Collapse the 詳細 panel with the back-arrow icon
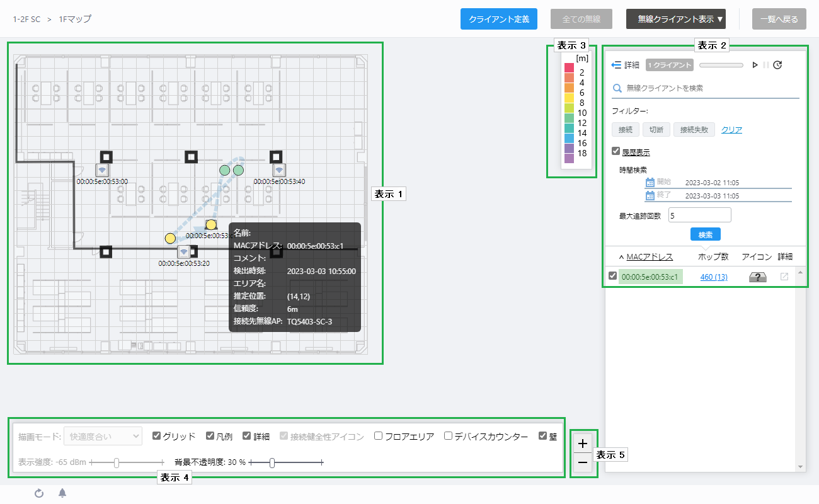 pos(617,65)
